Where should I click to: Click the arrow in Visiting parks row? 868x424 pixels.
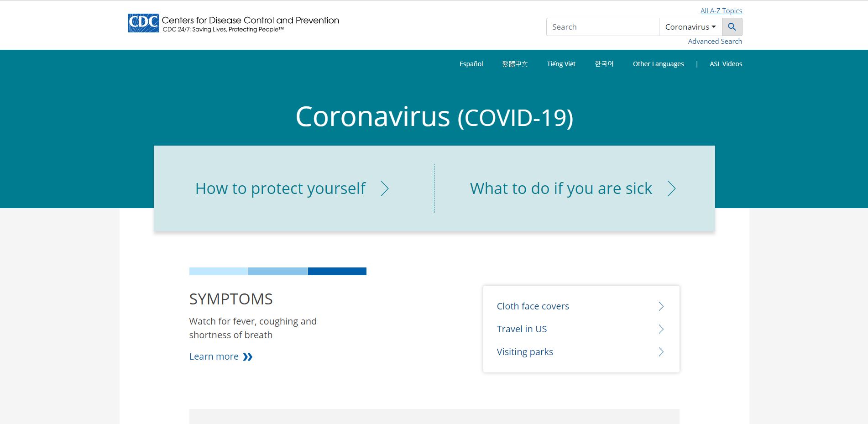661,352
